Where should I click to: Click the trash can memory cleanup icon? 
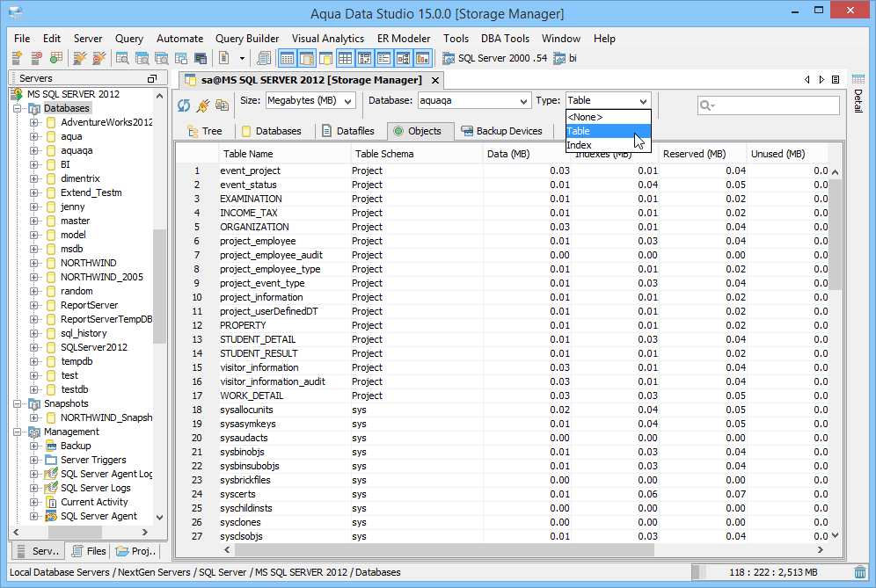tap(860, 572)
